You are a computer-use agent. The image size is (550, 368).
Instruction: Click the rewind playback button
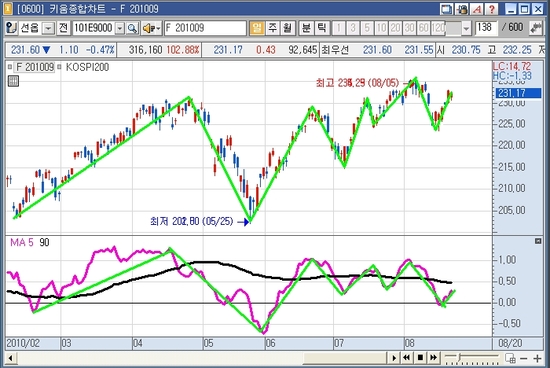[406, 358]
